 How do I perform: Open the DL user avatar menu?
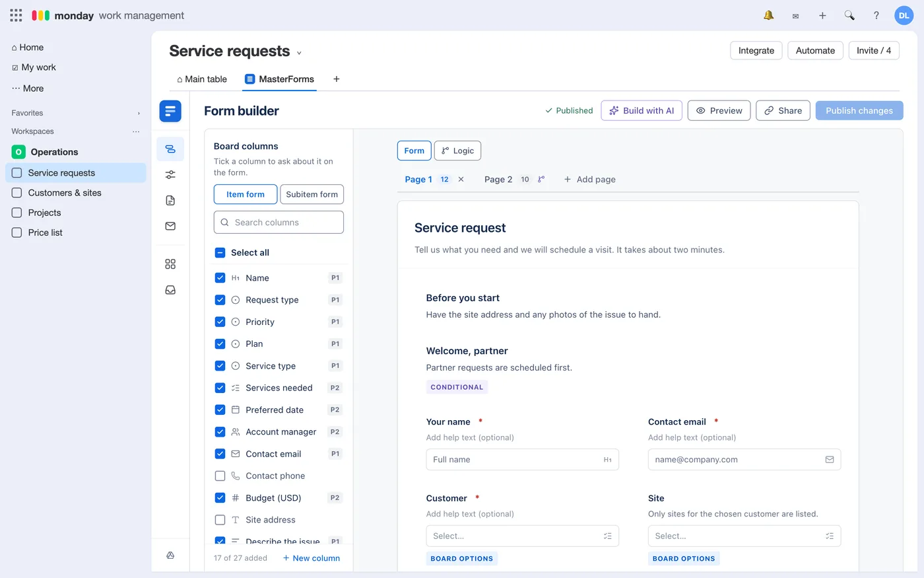[904, 15]
